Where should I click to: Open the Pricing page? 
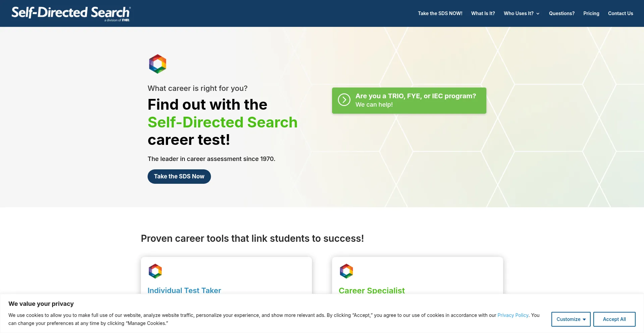point(591,13)
